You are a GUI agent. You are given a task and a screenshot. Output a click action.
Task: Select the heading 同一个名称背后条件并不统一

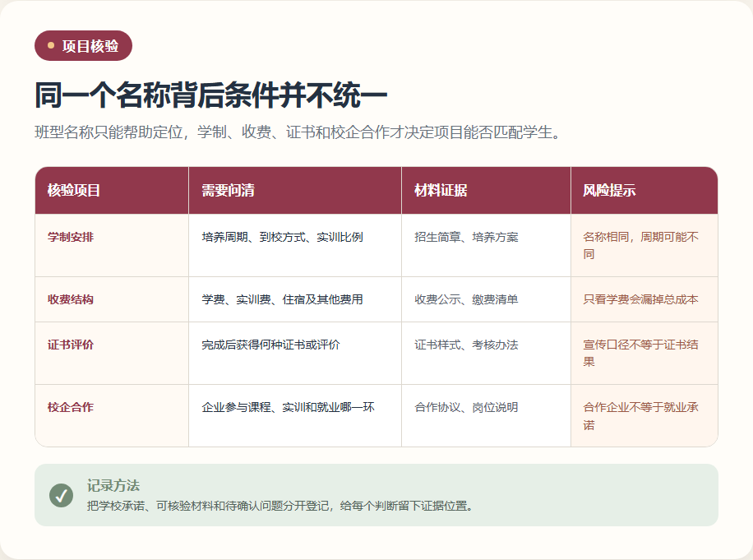pos(210,95)
